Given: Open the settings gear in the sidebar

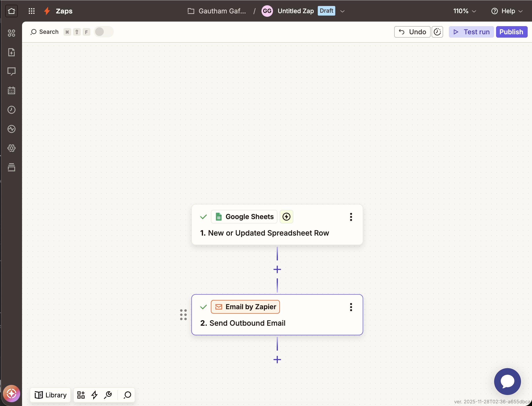Looking at the screenshot, I should tap(11, 148).
